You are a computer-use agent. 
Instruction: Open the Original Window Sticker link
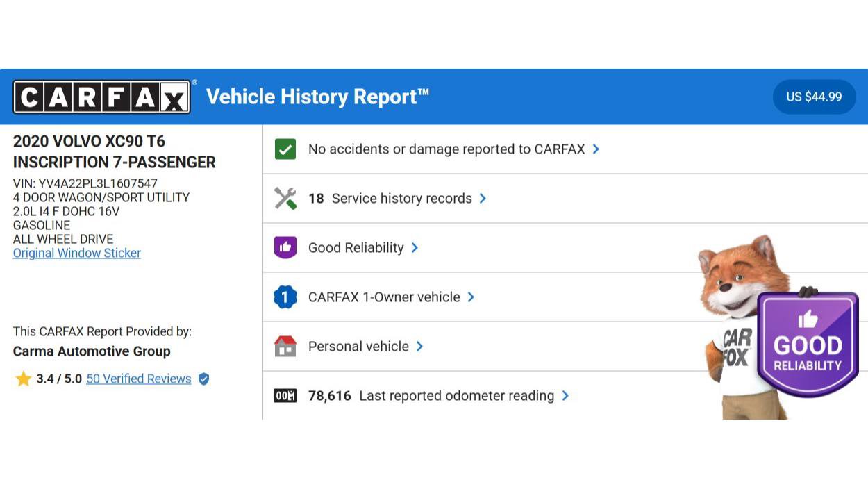coord(77,254)
